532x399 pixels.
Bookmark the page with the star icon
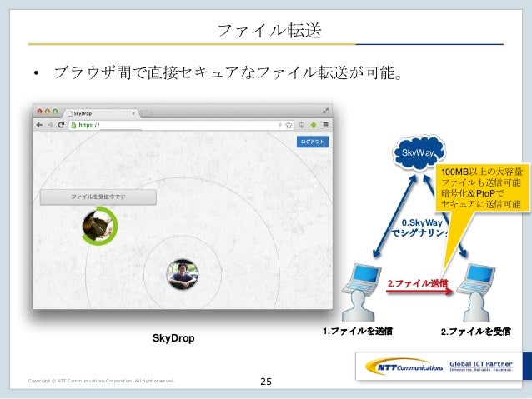tap(289, 125)
